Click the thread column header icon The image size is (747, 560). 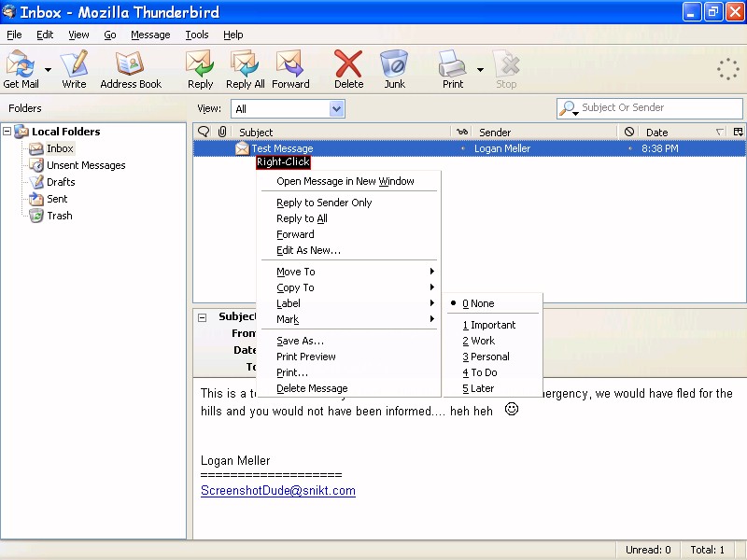coord(204,132)
